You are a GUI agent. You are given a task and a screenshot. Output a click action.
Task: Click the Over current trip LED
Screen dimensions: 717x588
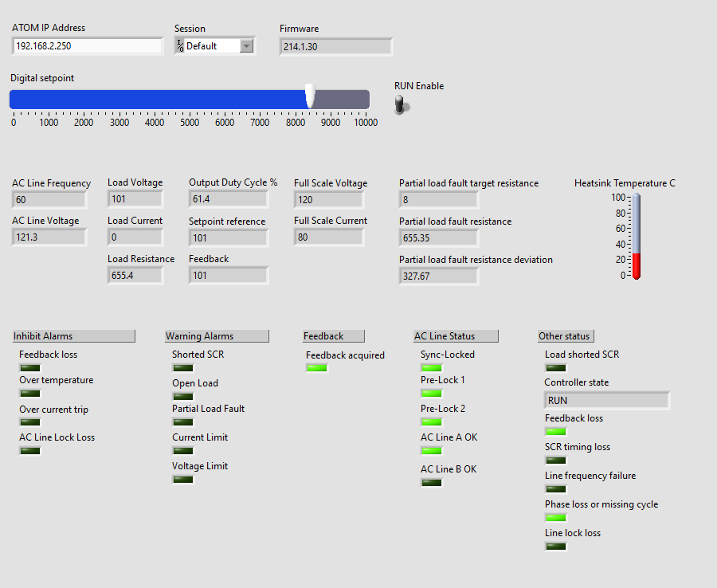29,421
